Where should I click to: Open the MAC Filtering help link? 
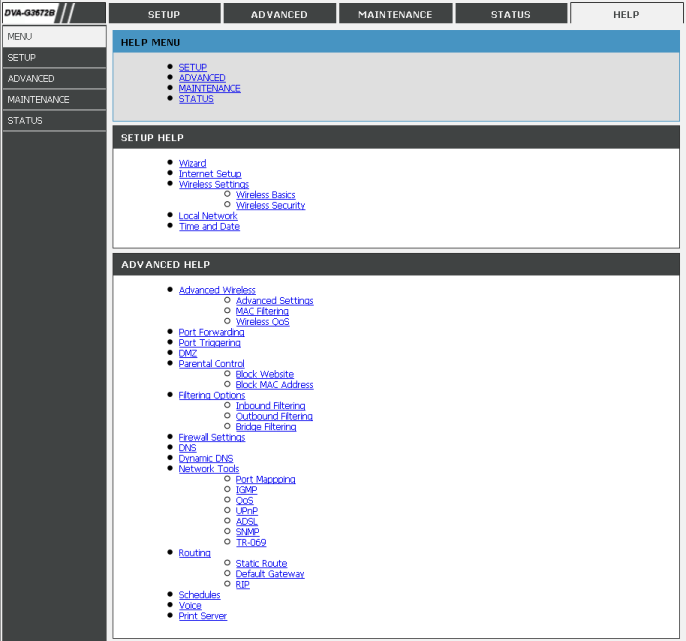click(x=262, y=311)
